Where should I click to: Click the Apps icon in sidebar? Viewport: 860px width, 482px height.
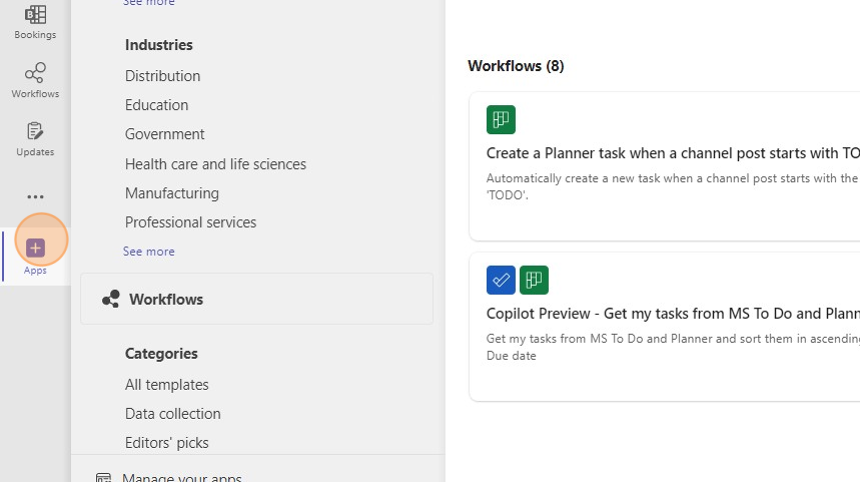click(x=35, y=253)
